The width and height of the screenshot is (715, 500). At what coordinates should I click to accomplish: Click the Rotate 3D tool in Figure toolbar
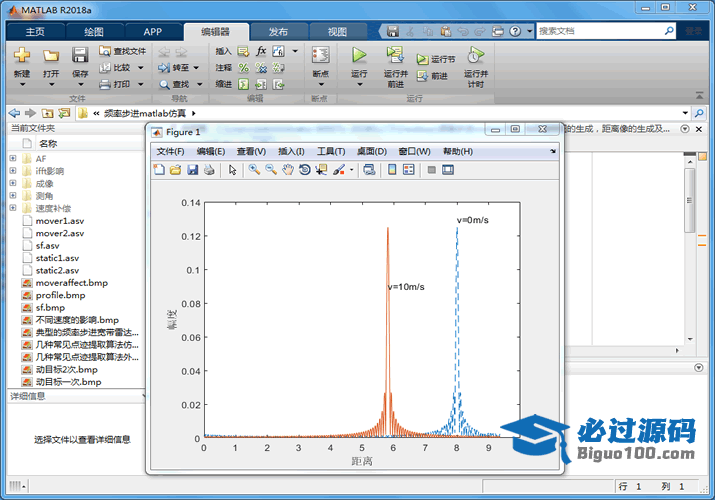tap(304, 170)
